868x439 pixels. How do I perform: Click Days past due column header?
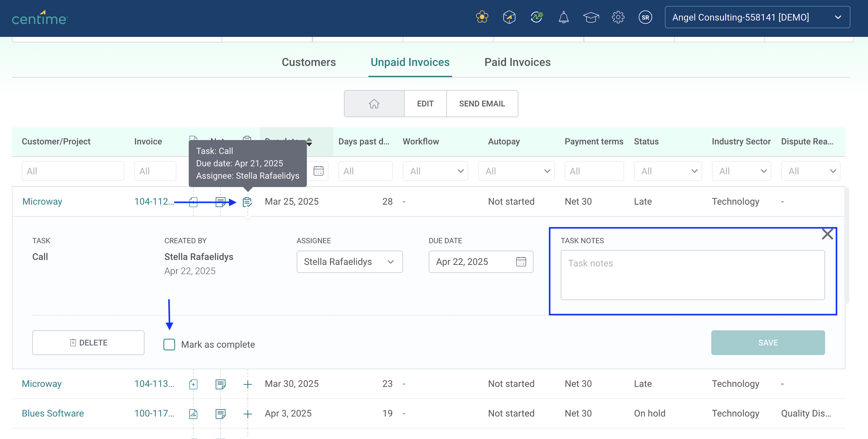click(x=363, y=142)
